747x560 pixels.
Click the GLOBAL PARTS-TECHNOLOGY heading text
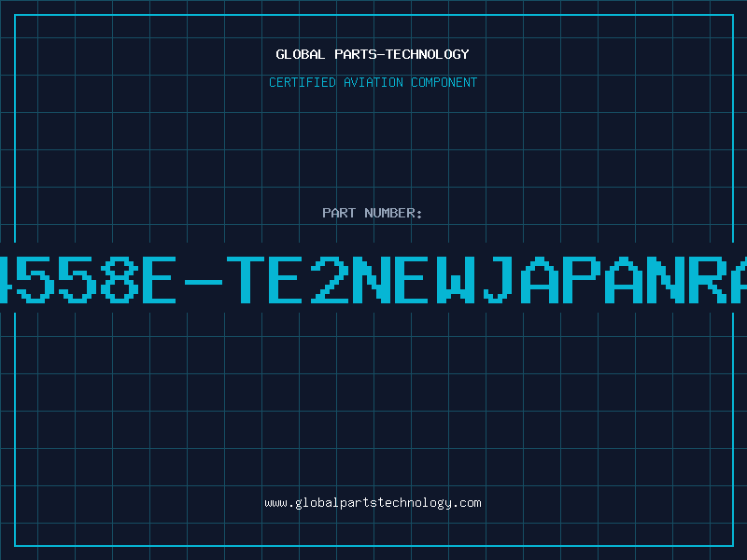(x=373, y=54)
